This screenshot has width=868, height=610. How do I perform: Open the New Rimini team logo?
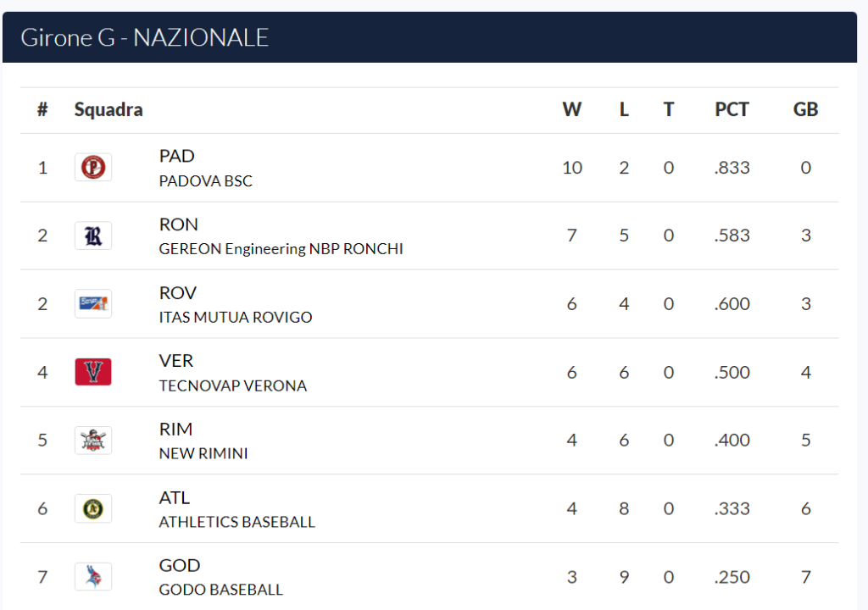(93, 440)
